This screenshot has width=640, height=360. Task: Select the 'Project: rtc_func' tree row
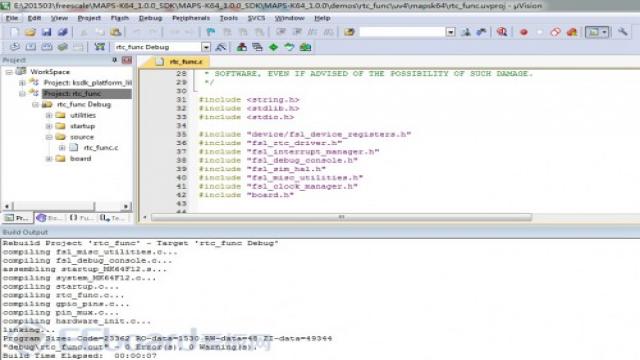click(87, 93)
